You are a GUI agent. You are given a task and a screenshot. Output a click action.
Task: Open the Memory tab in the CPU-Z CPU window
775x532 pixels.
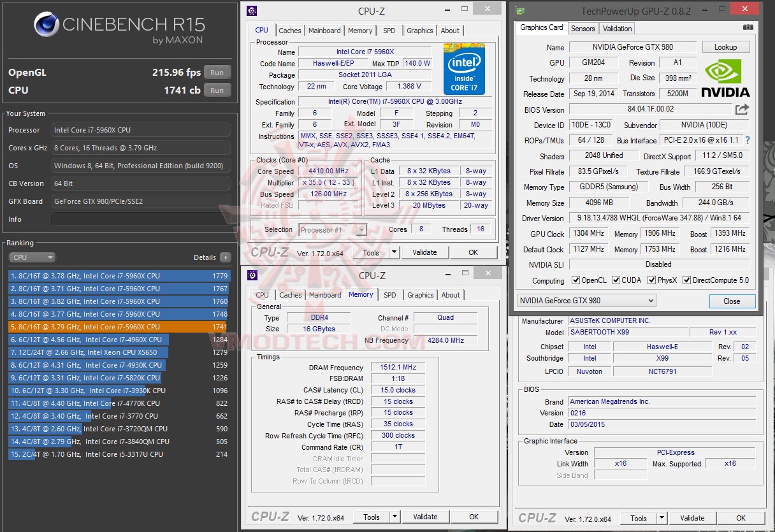360,31
